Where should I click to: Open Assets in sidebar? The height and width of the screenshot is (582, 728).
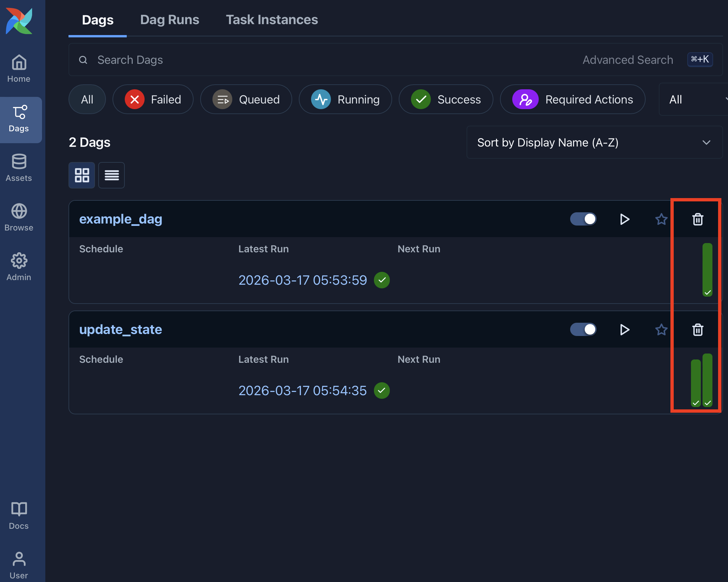pyautogui.click(x=19, y=168)
